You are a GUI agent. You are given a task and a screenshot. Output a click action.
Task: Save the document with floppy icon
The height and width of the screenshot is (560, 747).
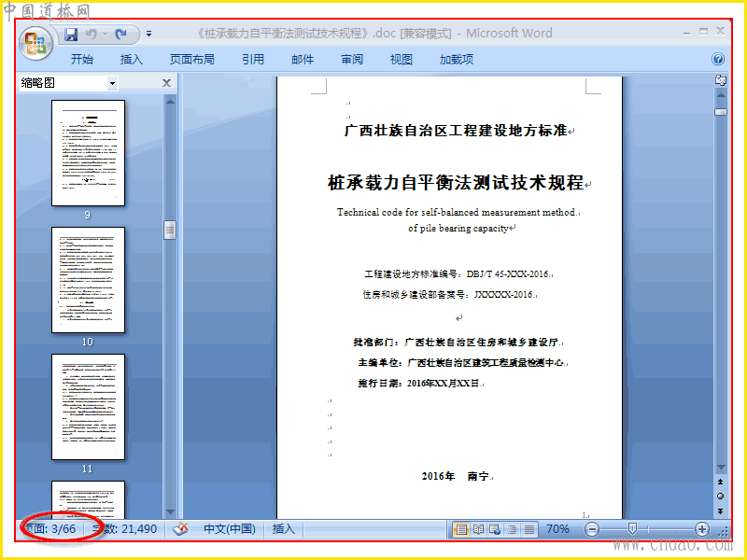tap(71, 34)
